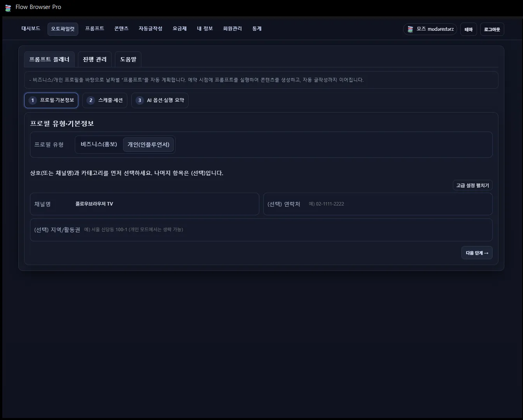Open the 도움말 tab

[x=128, y=59]
